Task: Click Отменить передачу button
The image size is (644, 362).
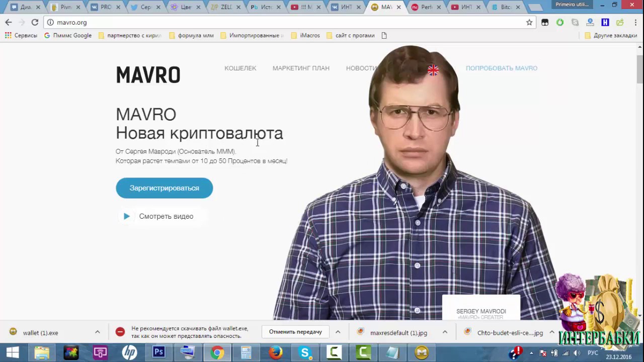Action: pos(295,332)
